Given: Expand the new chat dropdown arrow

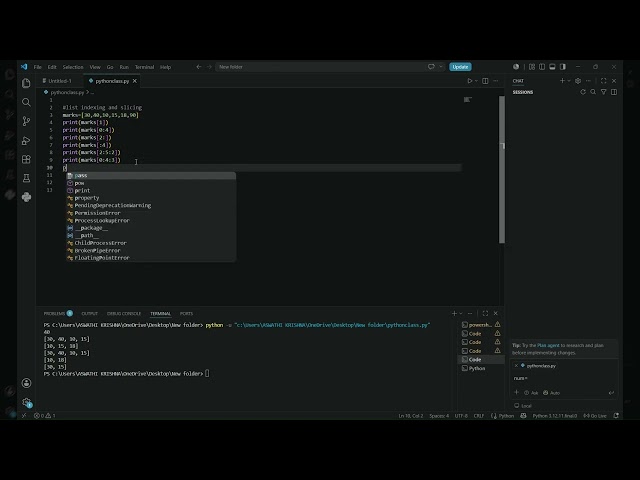Looking at the screenshot, I should pyautogui.click(x=569, y=81).
